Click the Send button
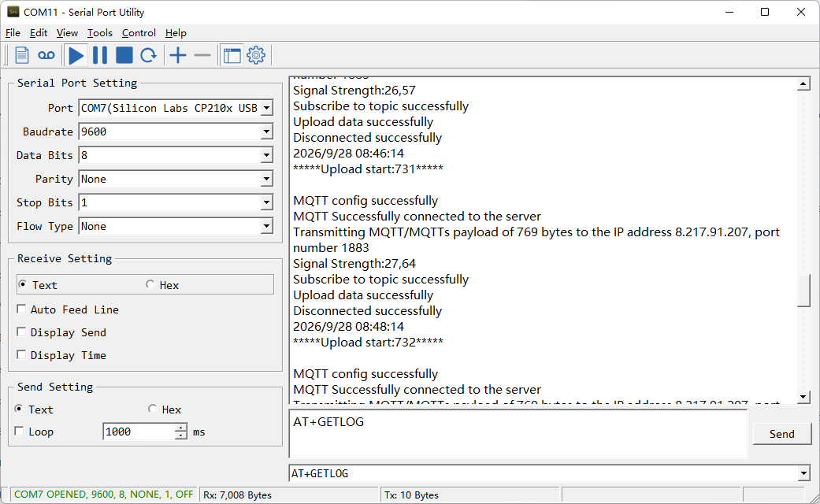Screen dimensions: 820x504 (x=782, y=434)
